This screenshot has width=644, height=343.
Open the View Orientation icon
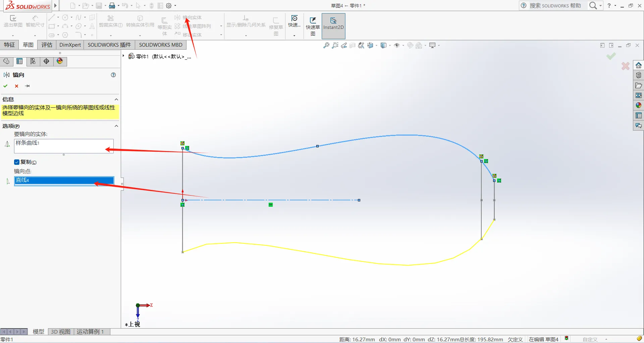(x=370, y=45)
